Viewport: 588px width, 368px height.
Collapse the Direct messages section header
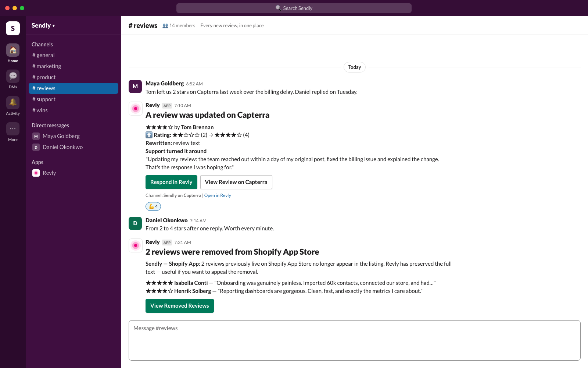[50, 125]
